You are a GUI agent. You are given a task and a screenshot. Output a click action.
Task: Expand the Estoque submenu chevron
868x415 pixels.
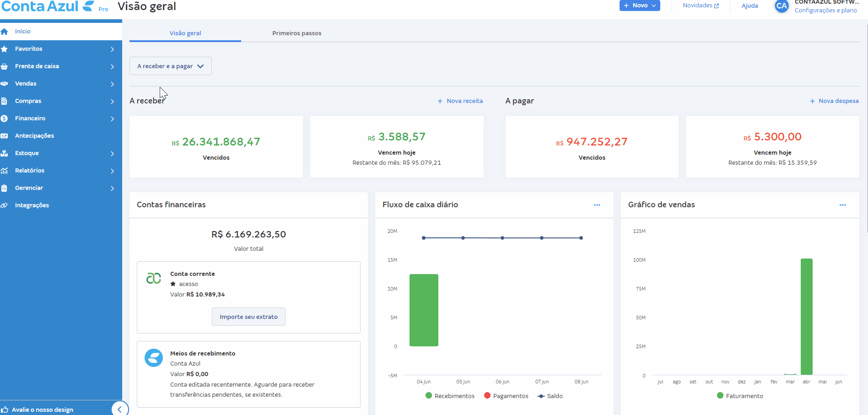[112, 153]
